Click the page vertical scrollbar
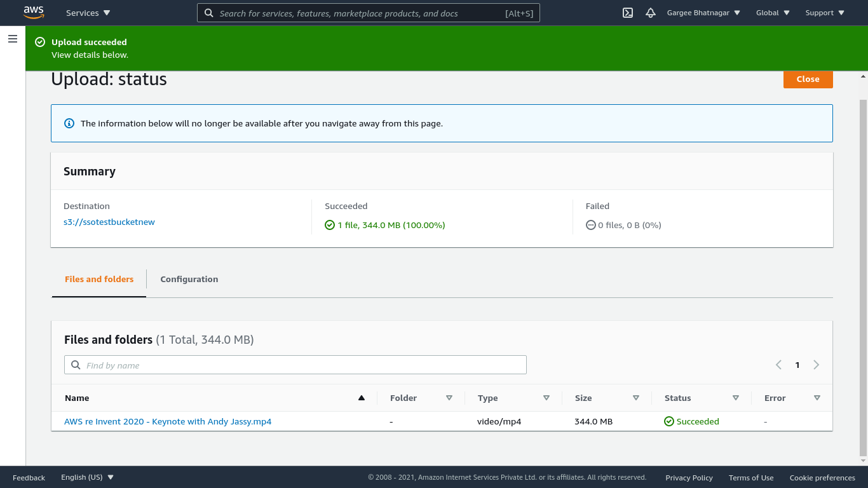Viewport: 868px width, 488px height. 863,278
